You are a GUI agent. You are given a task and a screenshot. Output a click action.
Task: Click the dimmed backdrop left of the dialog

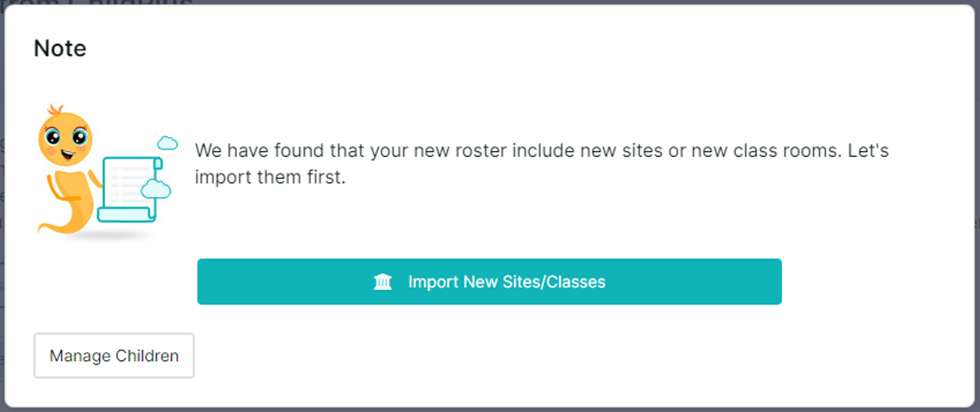2,202
